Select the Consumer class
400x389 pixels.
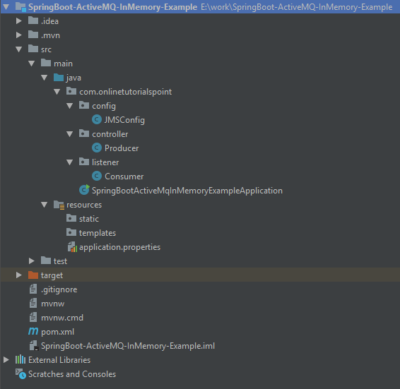[x=124, y=176]
